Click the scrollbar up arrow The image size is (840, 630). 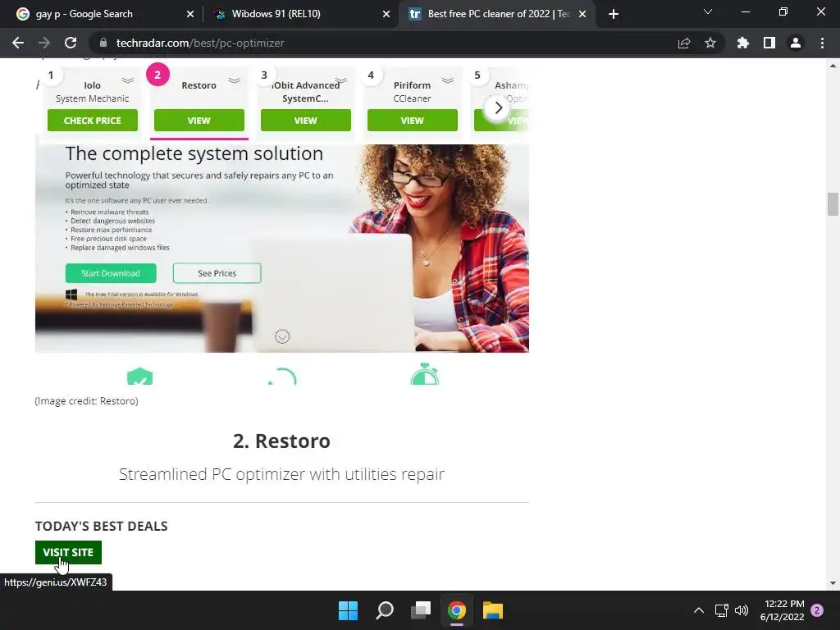point(833,66)
